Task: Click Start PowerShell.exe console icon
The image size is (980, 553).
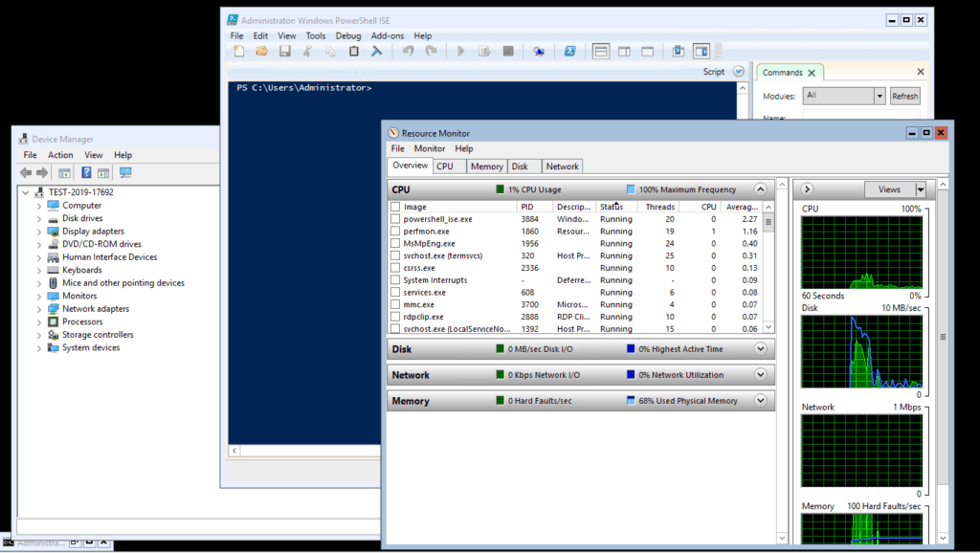Action: tap(570, 52)
